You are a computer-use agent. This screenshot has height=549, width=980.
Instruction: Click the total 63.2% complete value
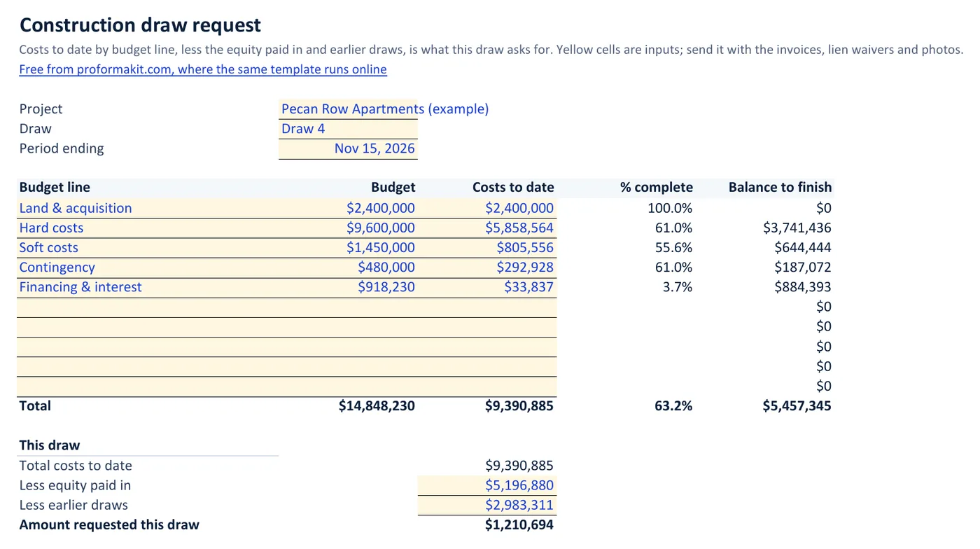point(673,405)
